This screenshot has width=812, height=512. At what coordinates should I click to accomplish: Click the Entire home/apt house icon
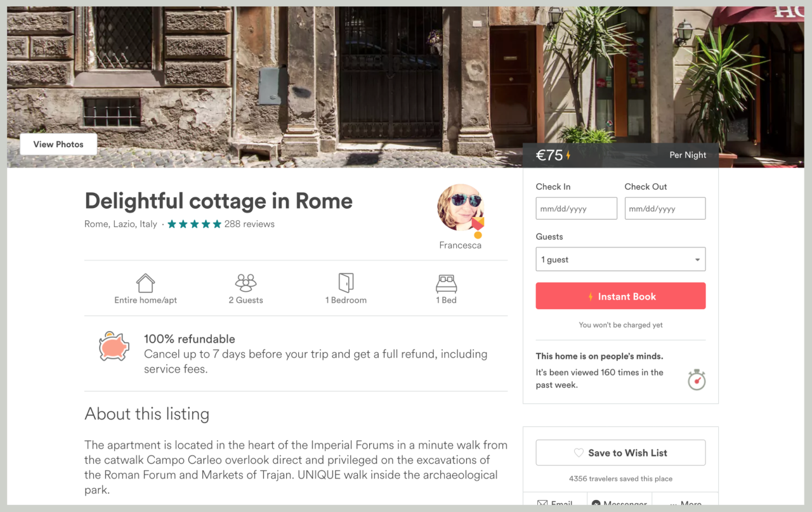(145, 283)
